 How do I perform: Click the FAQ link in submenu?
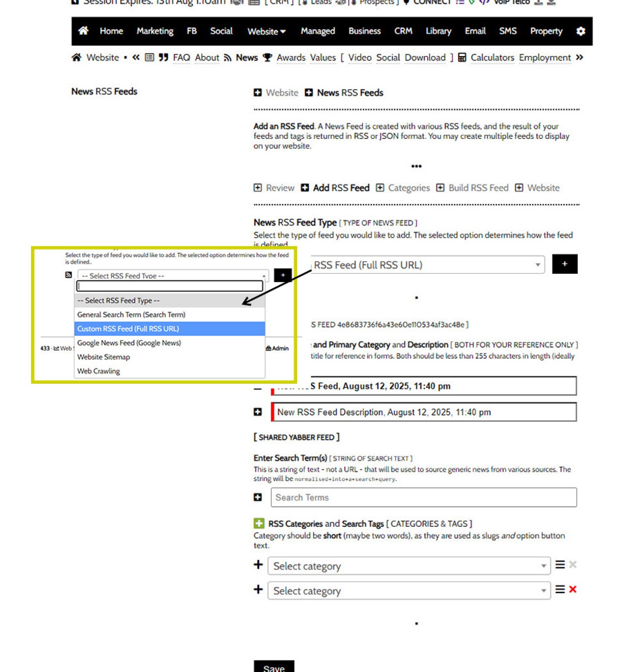[181, 58]
